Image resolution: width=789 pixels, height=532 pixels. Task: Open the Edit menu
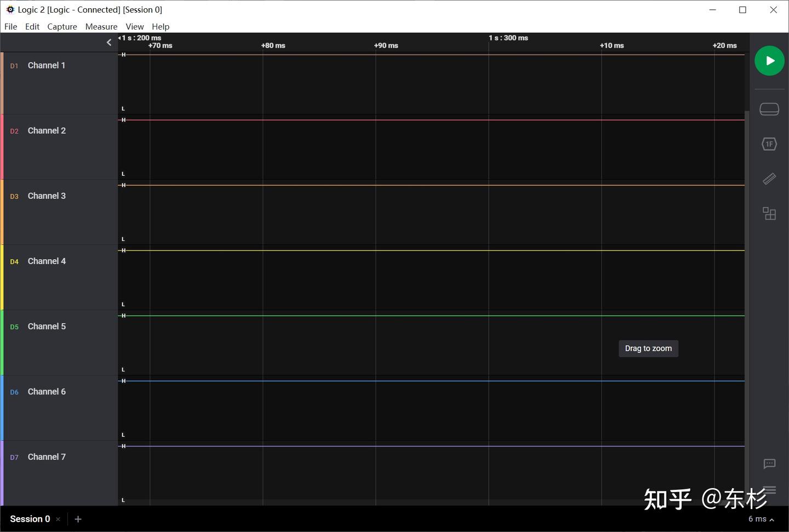pyautogui.click(x=32, y=26)
